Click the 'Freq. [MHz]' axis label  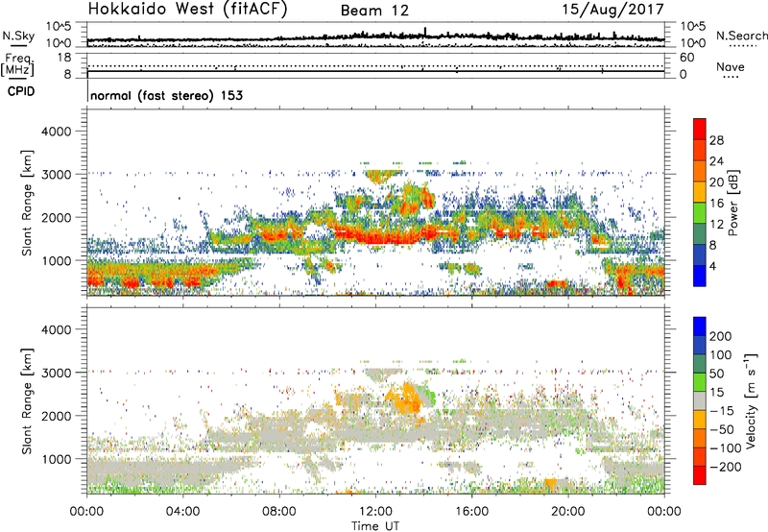tap(18, 64)
